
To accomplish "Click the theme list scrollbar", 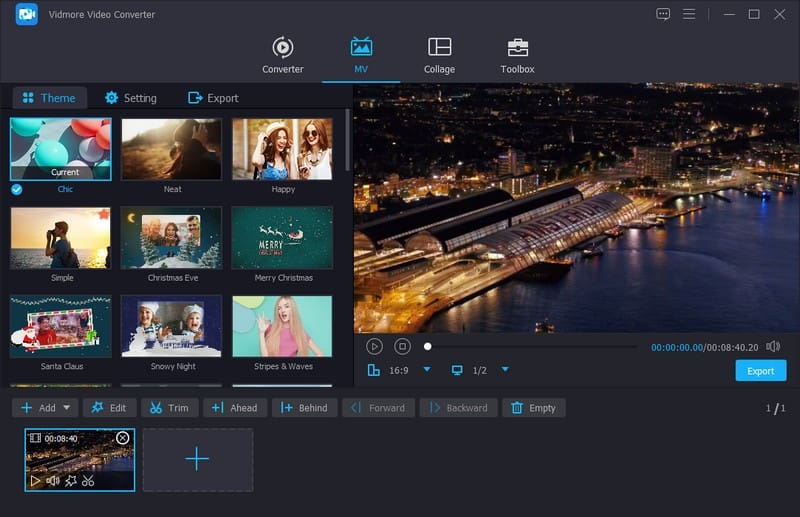I will pyautogui.click(x=347, y=140).
